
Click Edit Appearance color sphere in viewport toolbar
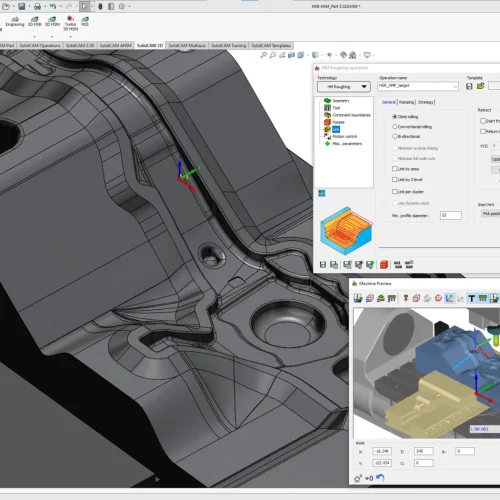(x=343, y=55)
